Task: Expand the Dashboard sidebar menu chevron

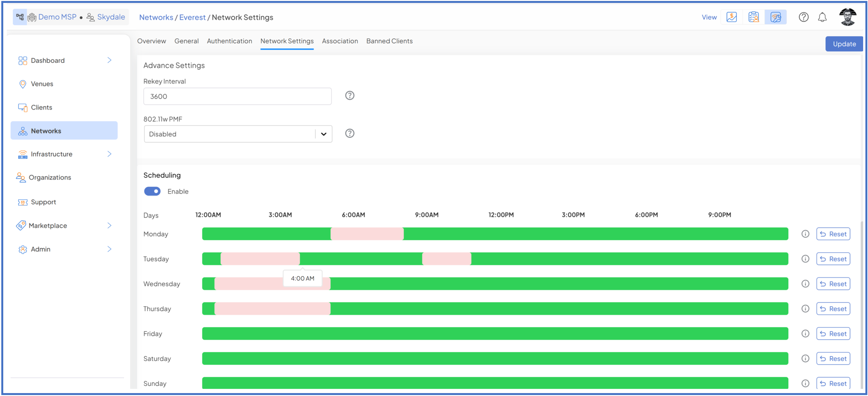Action: [x=109, y=60]
